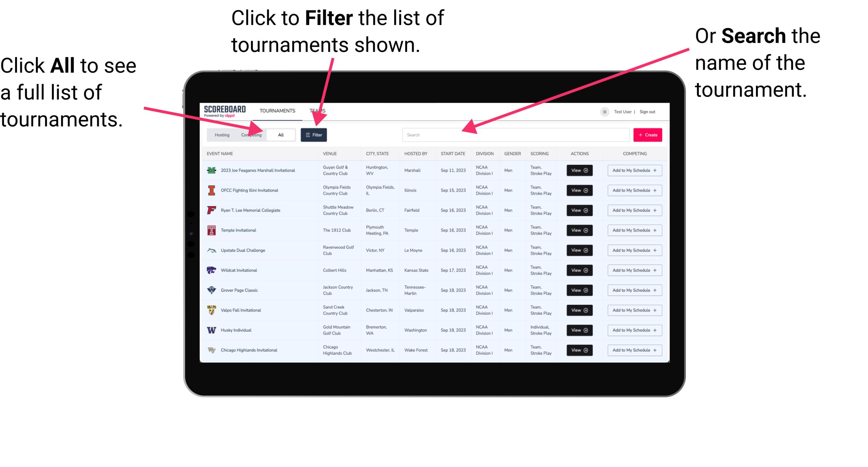
Task: Click the Fairfield team logo icon
Action: (212, 211)
